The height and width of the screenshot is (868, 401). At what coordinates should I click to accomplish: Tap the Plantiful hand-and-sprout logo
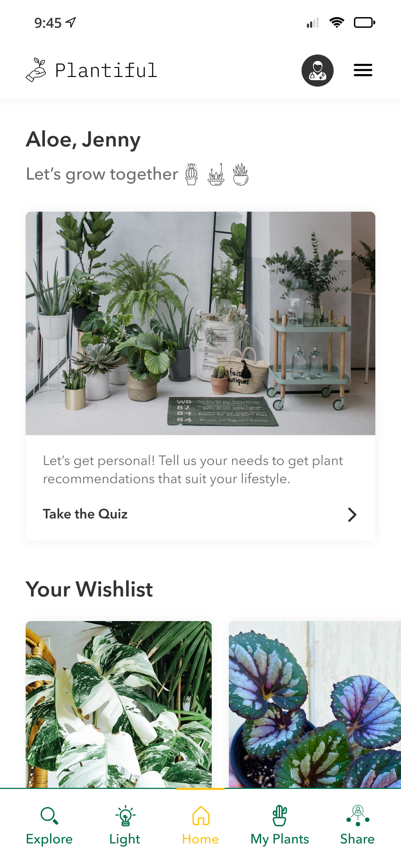(x=36, y=70)
